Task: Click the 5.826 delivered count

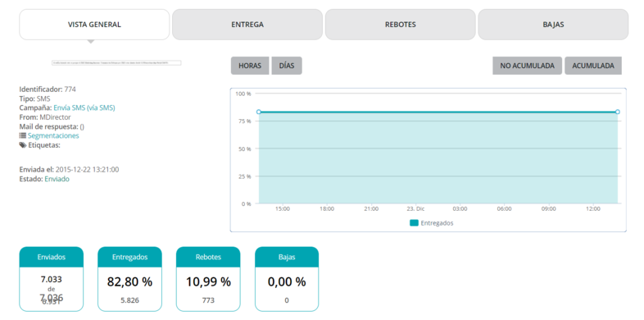Action: 129,300
